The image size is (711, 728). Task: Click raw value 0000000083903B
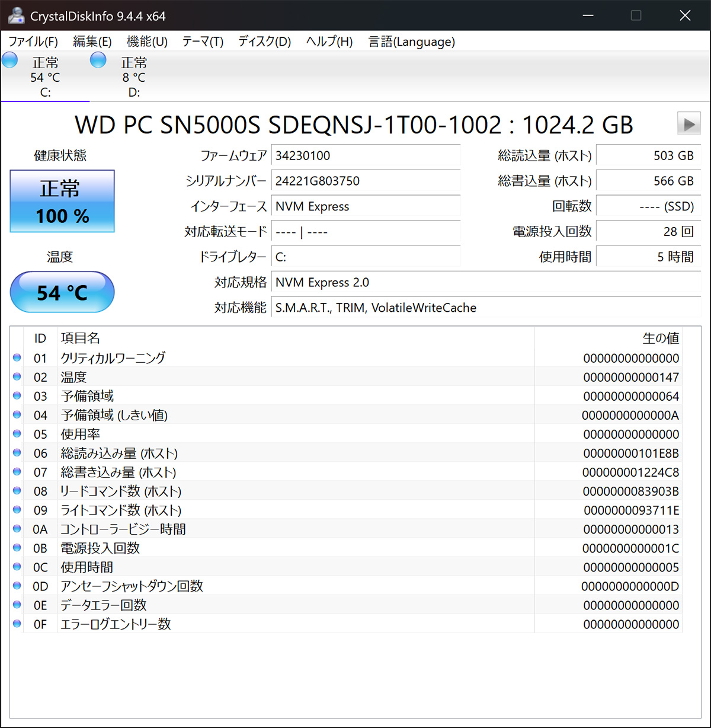(x=631, y=491)
